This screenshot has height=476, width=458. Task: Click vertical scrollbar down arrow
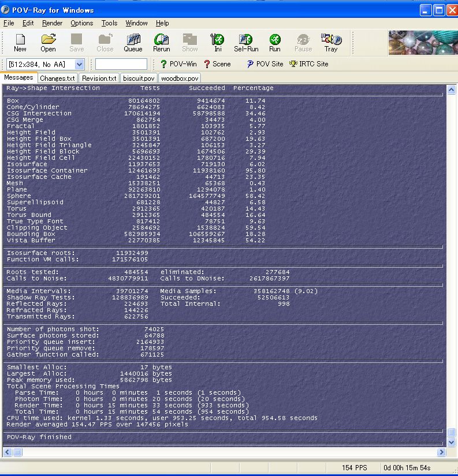(x=451, y=442)
